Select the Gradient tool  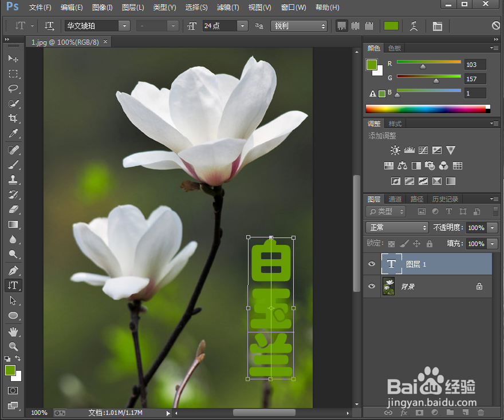click(13, 224)
